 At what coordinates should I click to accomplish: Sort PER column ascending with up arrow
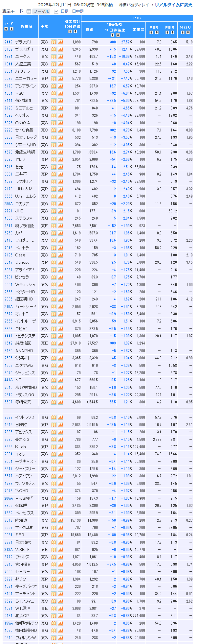(151, 33)
